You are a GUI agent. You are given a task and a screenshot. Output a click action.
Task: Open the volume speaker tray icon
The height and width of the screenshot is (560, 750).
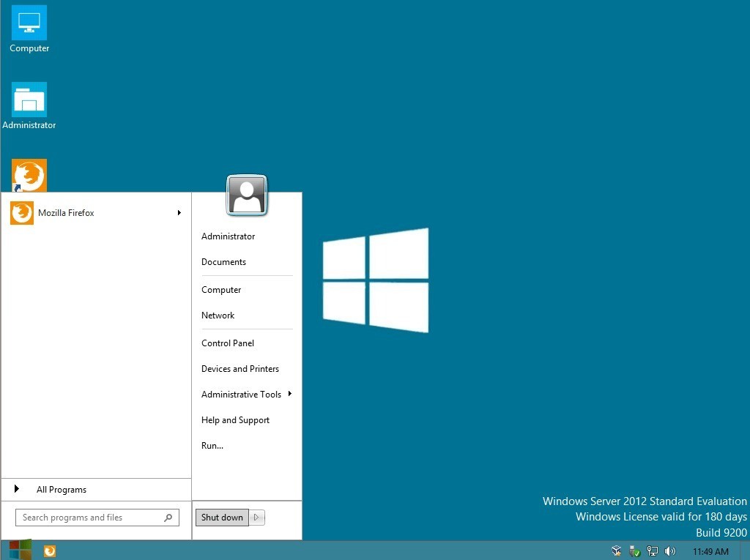pos(669,551)
